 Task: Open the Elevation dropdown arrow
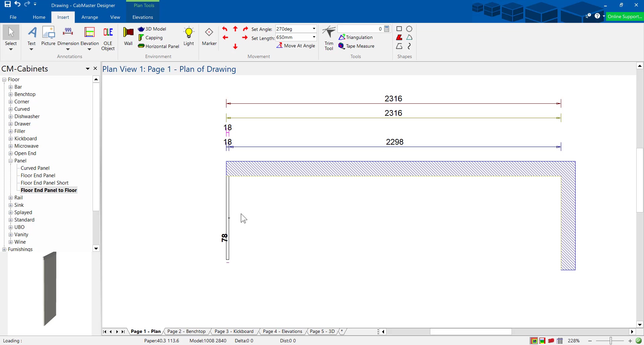(90, 49)
